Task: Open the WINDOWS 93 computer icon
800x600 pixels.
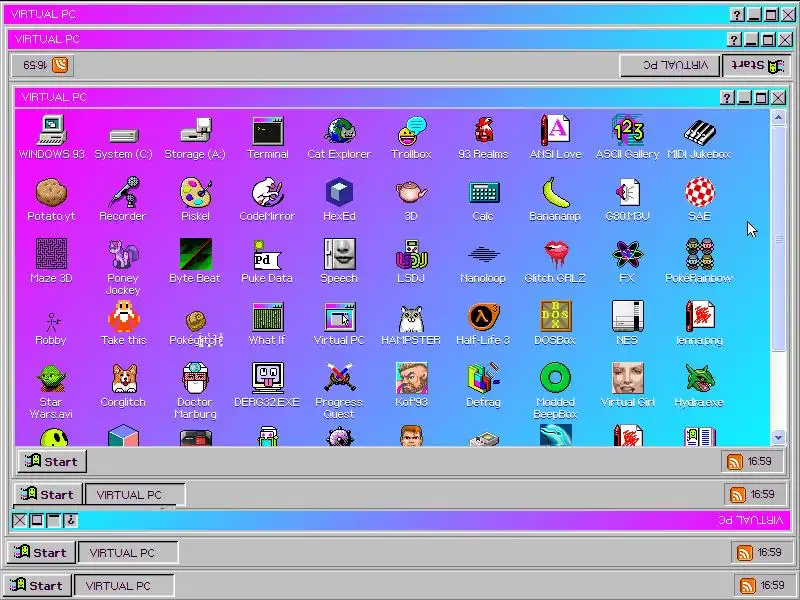Action: tap(52, 130)
